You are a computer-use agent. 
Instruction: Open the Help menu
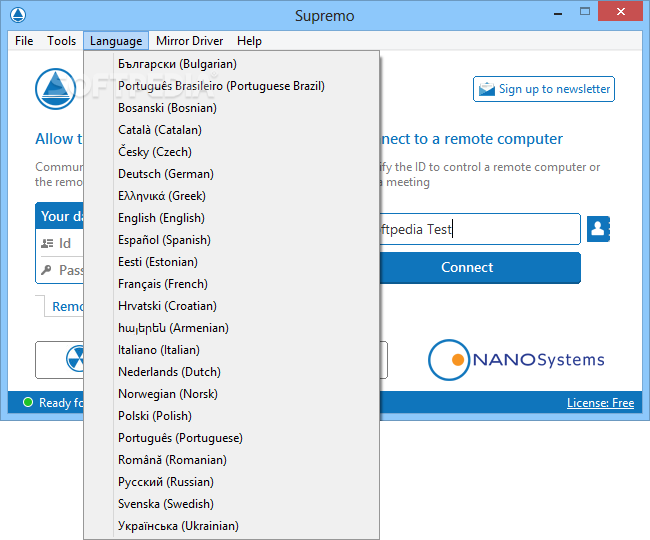coord(249,41)
